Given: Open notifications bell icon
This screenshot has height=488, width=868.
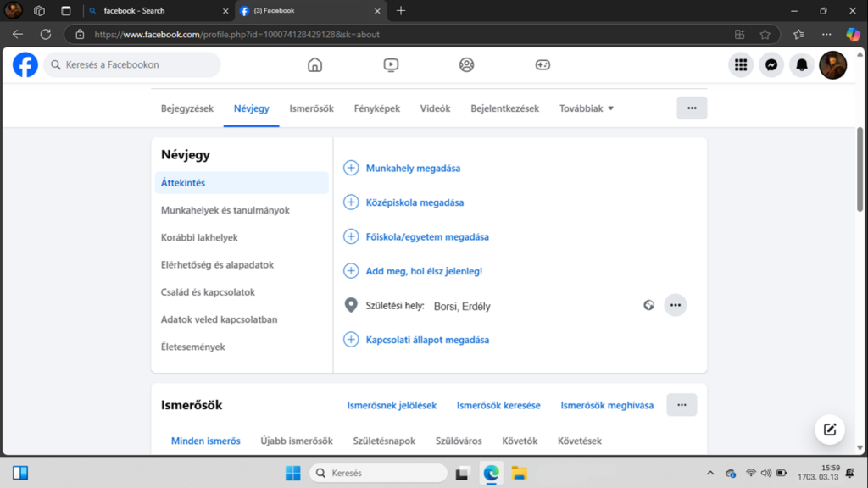Looking at the screenshot, I should point(802,64).
